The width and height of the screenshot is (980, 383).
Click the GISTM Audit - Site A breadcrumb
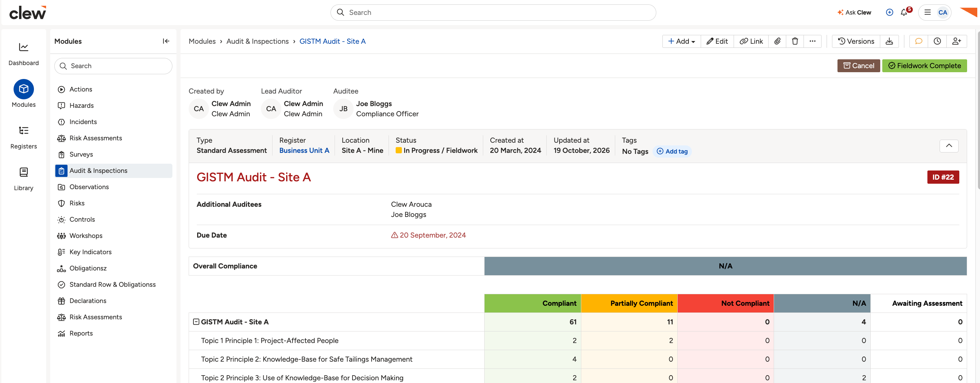tap(332, 41)
